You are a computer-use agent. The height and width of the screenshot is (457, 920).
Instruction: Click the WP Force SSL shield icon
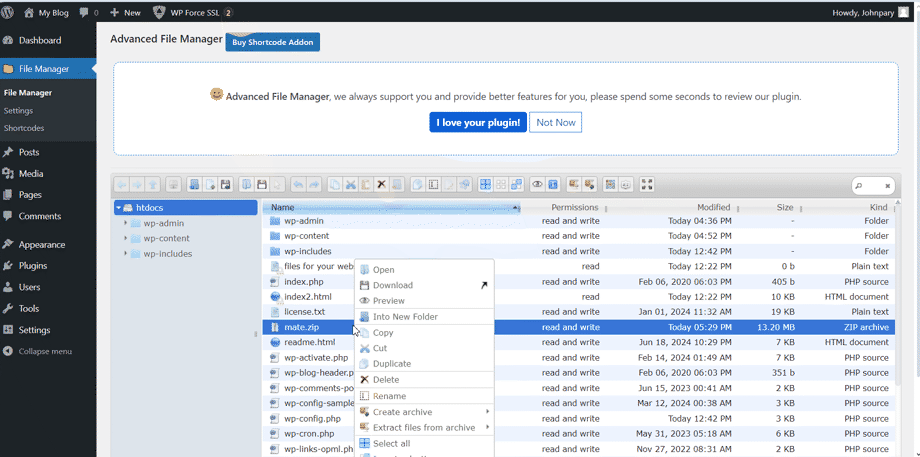[x=160, y=12]
